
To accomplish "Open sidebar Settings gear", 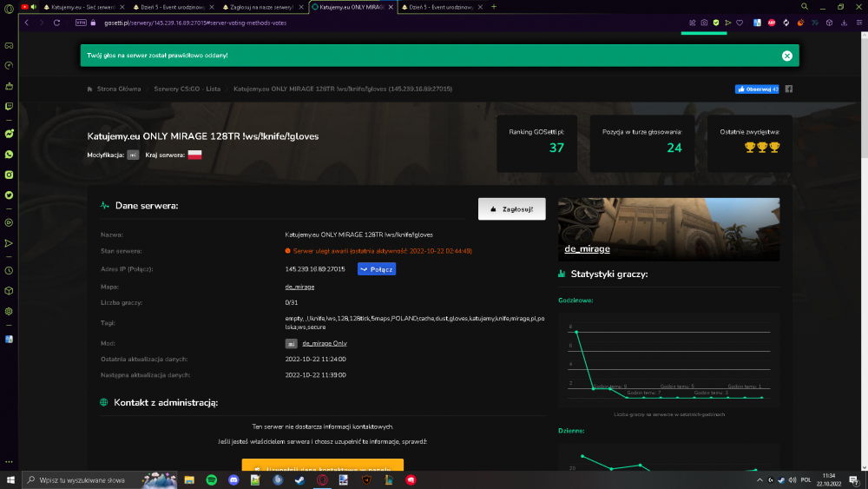I will (9, 311).
